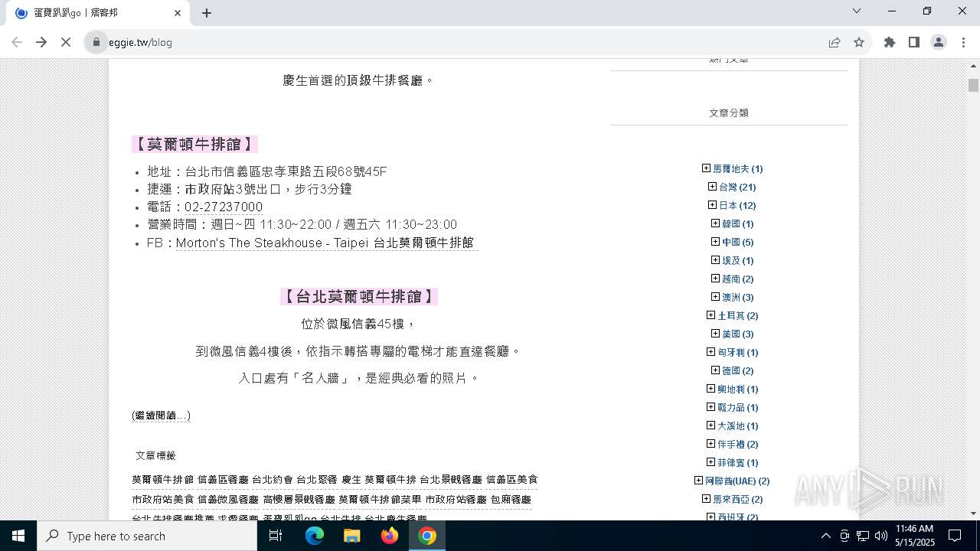Open the 莫爾頓牛排館 tag

point(163,480)
